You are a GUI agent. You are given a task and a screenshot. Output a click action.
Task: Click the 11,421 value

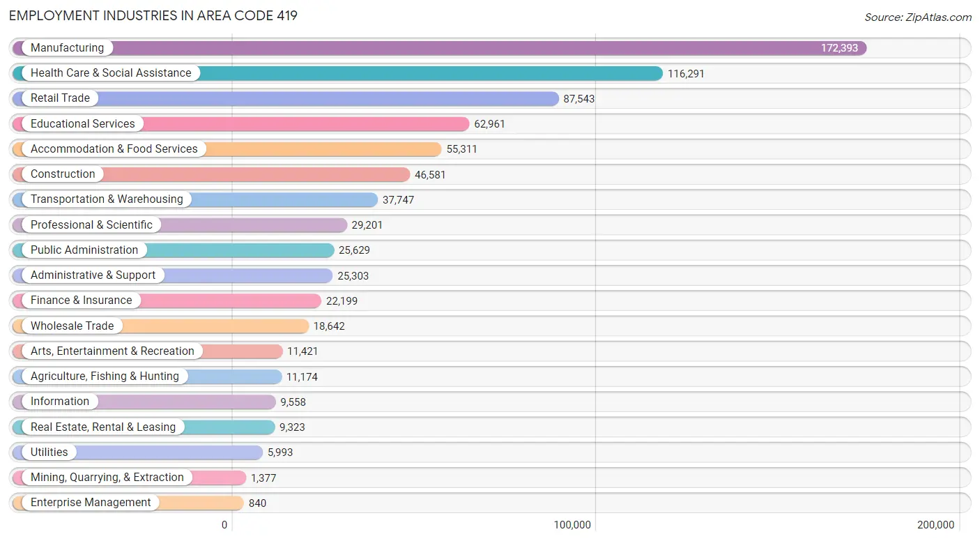[303, 351]
